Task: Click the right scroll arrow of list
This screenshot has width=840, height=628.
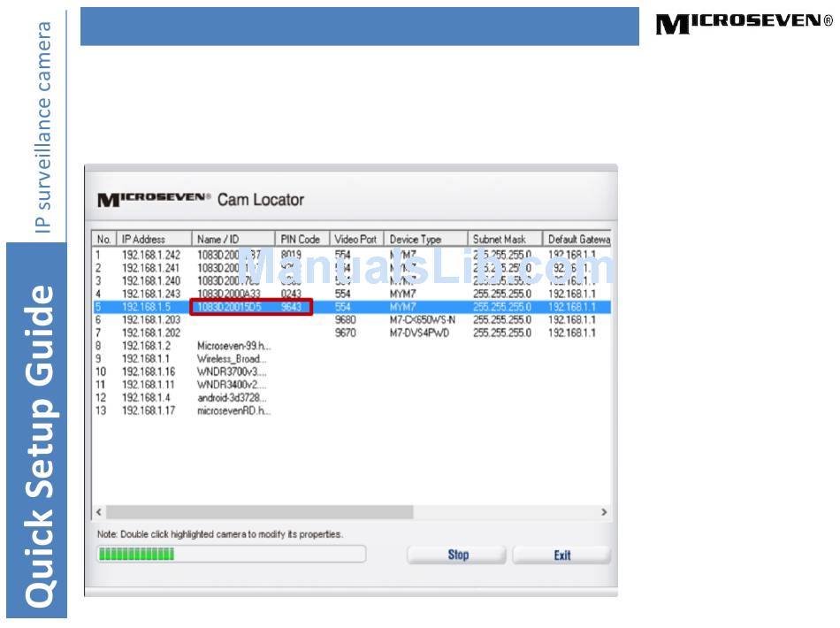Action: point(604,512)
